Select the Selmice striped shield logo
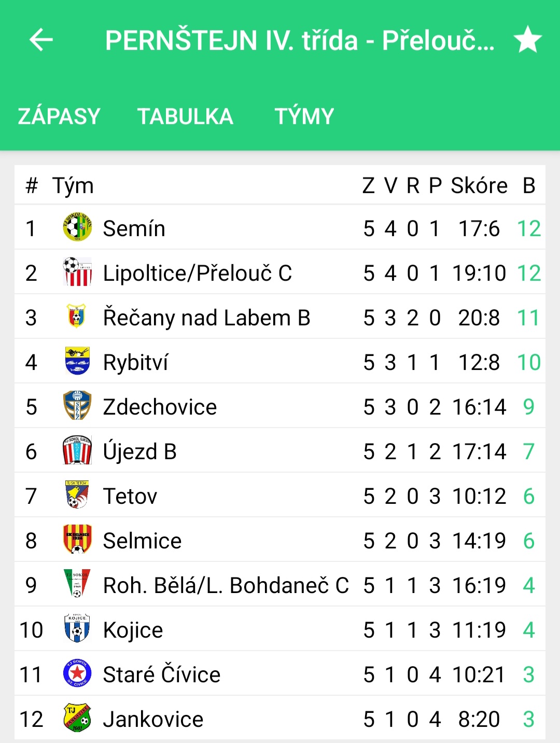The width and height of the screenshot is (560, 743). (77, 539)
